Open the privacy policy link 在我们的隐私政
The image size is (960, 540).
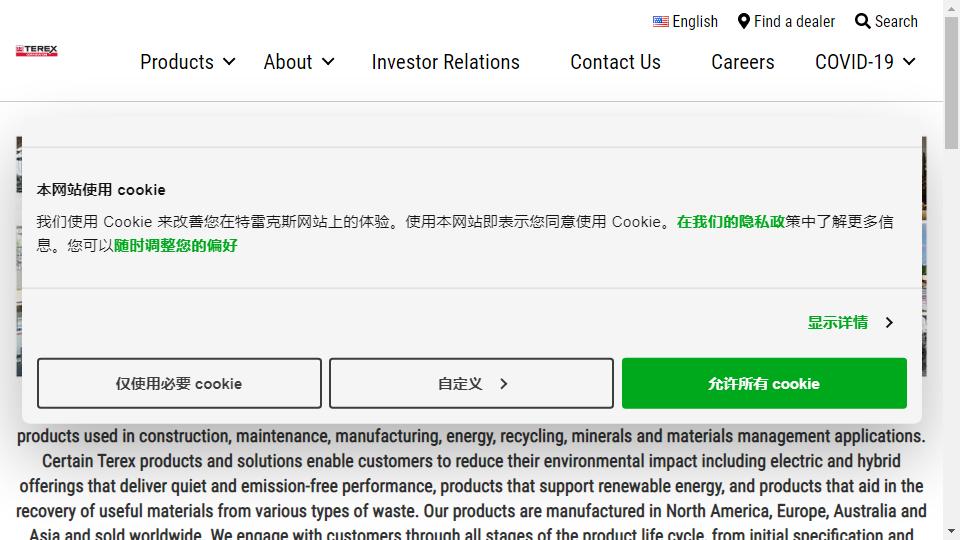[x=730, y=222]
